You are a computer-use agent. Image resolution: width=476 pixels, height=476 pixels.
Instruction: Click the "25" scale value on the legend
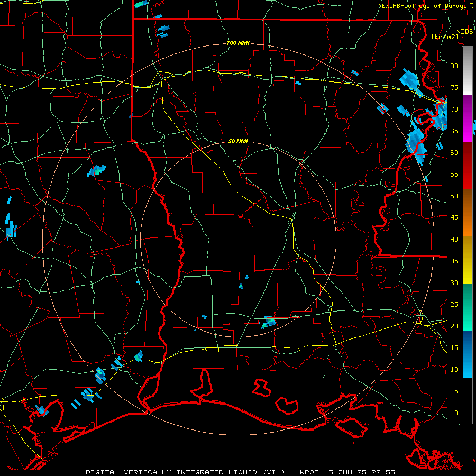454,305
